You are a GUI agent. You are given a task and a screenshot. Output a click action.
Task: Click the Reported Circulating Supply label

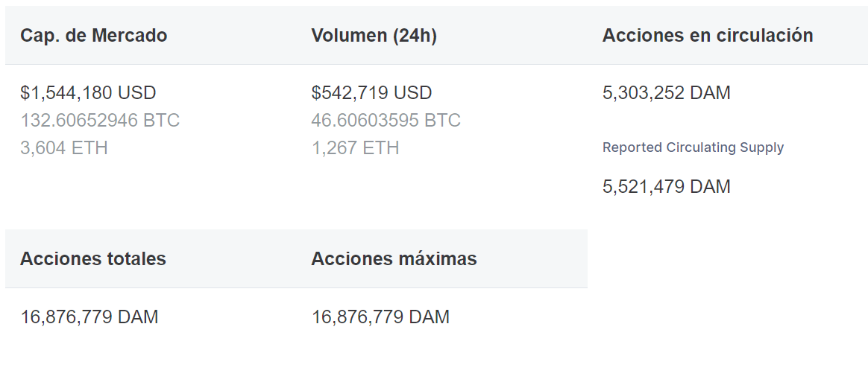click(693, 147)
